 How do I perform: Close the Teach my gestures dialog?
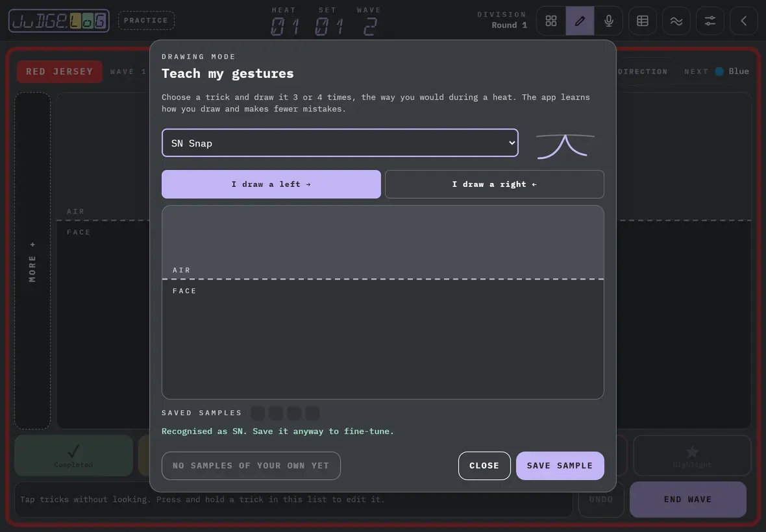click(x=484, y=466)
